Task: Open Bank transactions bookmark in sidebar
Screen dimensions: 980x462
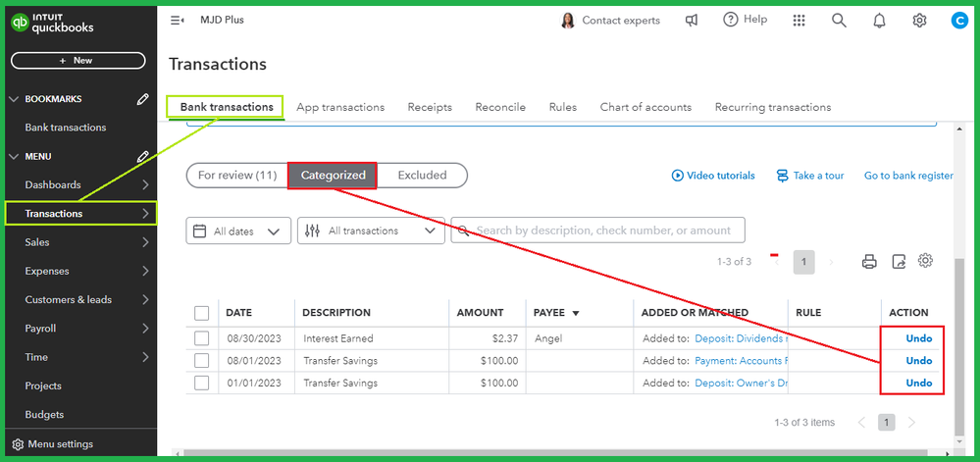Action: coord(66,128)
